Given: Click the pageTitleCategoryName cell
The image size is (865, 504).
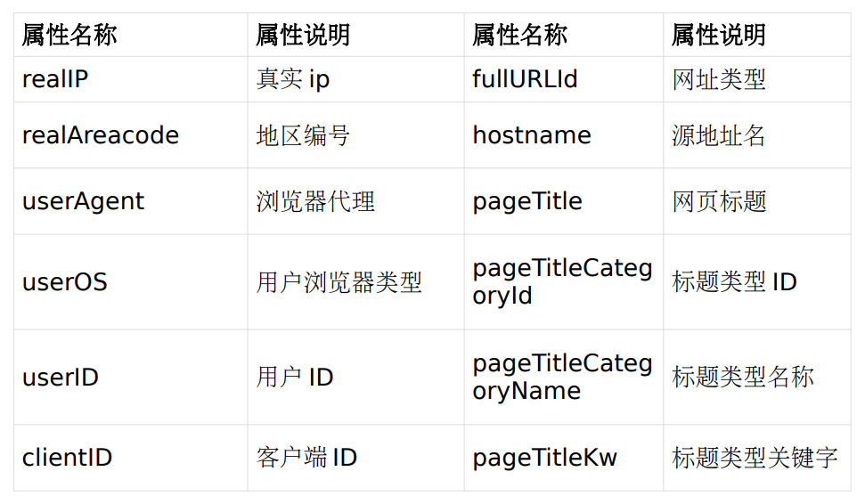Looking at the screenshot, I should click(x=561, y=378).
